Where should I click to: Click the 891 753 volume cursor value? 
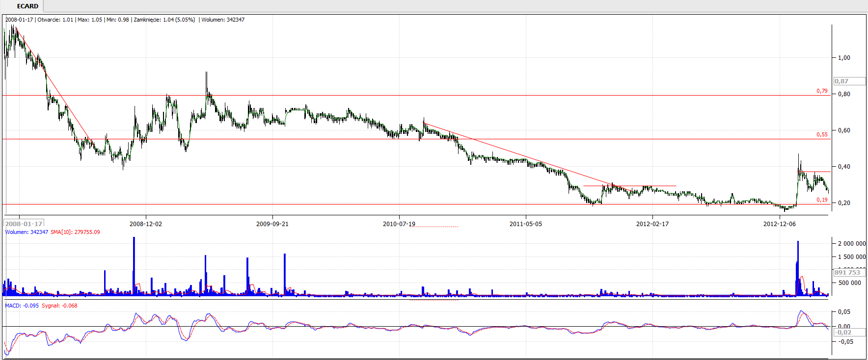(849, 273)
